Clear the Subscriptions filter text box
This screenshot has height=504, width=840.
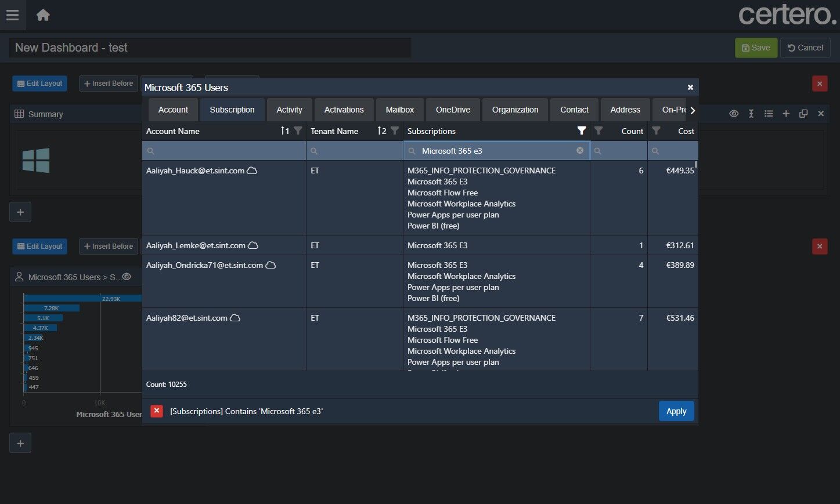point(579,151)
